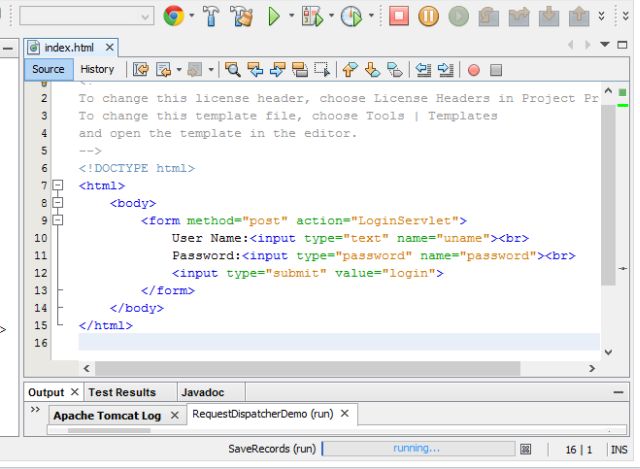Pause the debugger session
Viewport: 640px width, 469px height.
[x=429, y=17]
